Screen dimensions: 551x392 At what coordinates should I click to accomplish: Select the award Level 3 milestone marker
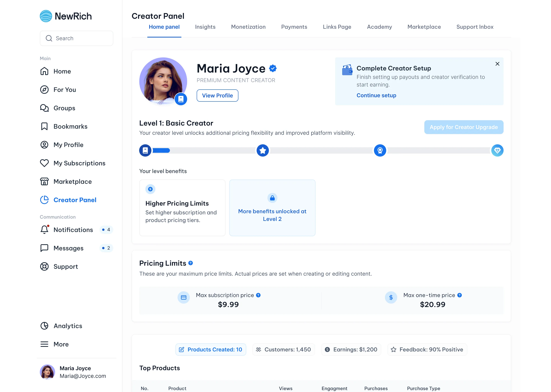380,150
